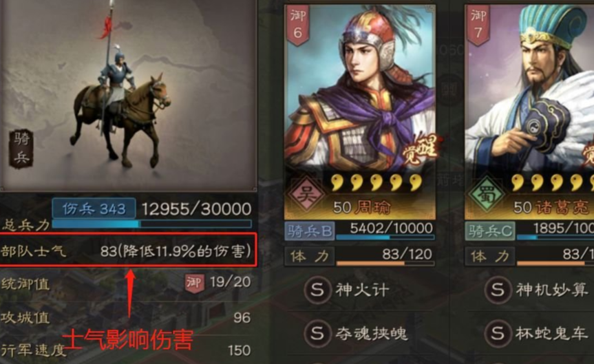Click the 骑兵C troop aptitude tag

pyautogui.click(x=490, y=231)
